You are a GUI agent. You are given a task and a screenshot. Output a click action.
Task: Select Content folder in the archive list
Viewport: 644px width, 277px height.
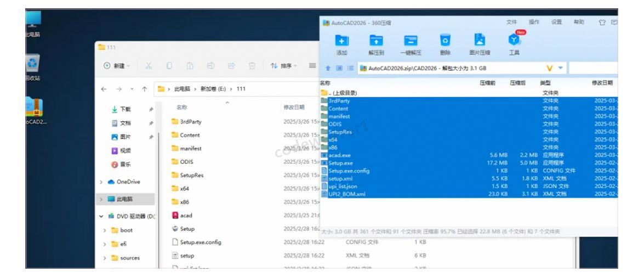469,109
